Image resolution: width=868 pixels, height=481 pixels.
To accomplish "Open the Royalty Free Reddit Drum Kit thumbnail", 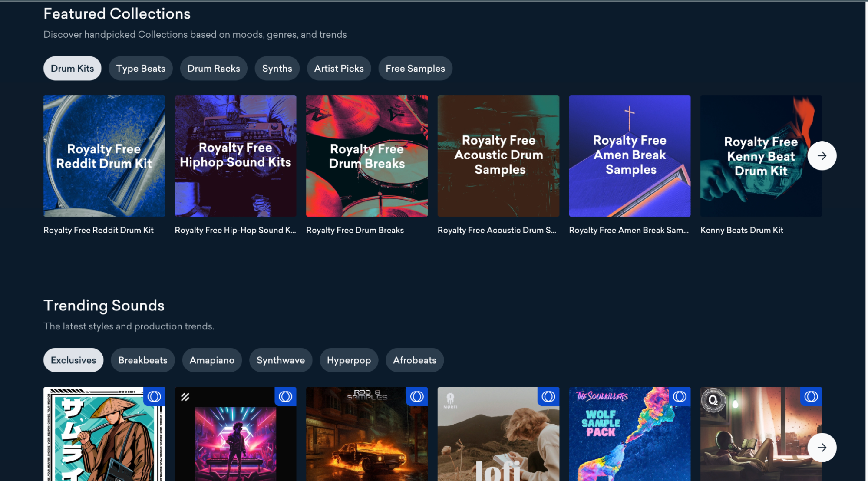I will pyautogui.click(x=104, y=155).
